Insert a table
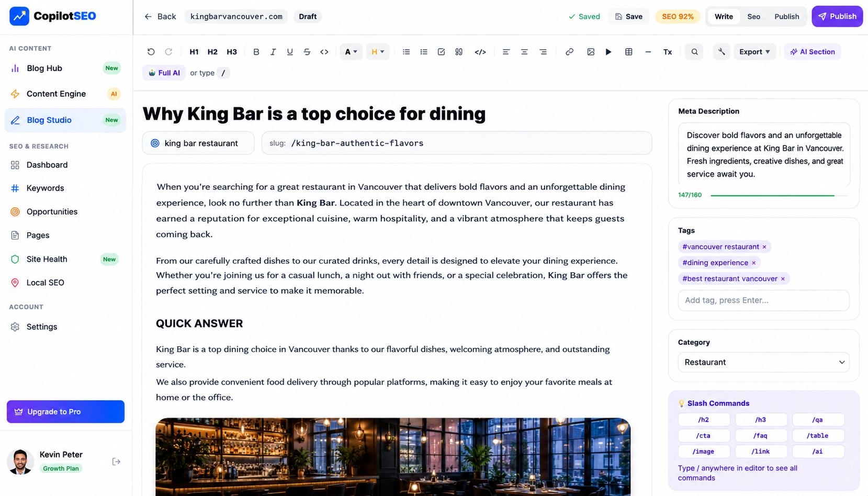This screenshot has width=868, height=496. [x=629, y=52]
